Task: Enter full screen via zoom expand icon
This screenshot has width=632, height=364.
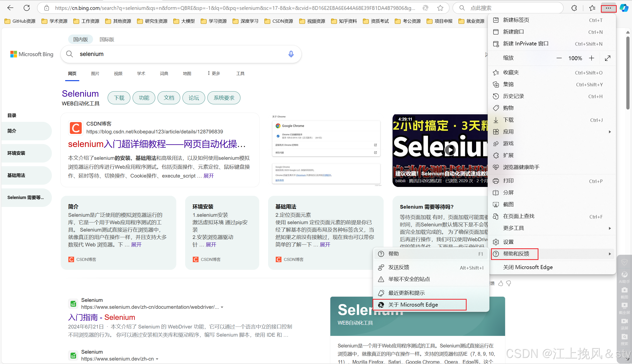Action: [x=608, y=58]
